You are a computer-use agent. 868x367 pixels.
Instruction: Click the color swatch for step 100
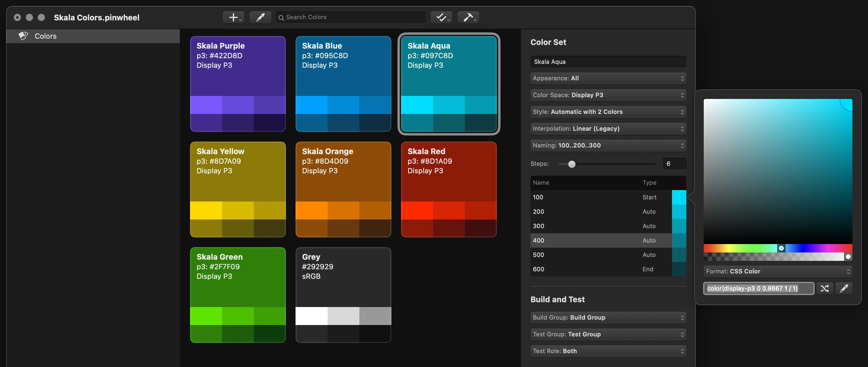[x=679, y=198]
